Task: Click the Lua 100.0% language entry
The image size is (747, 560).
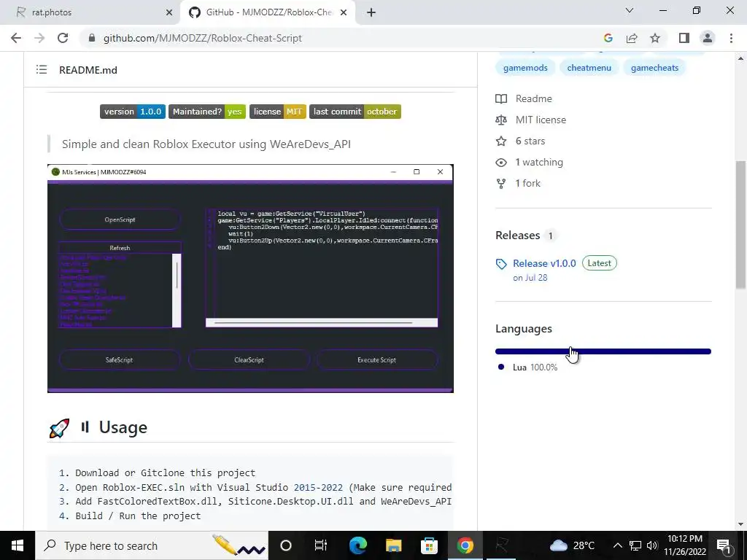Action: [535, 367]
